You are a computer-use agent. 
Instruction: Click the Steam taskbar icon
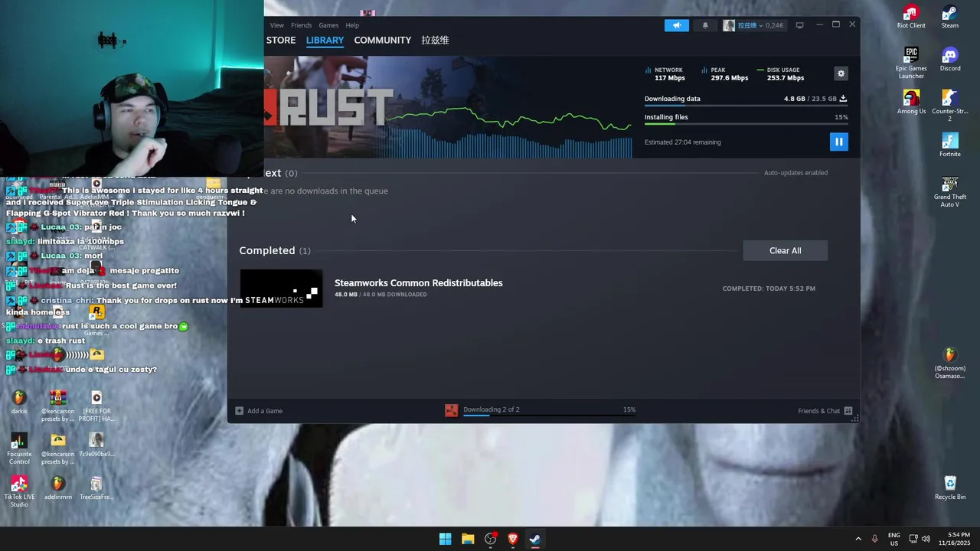(x=535, y=539)
